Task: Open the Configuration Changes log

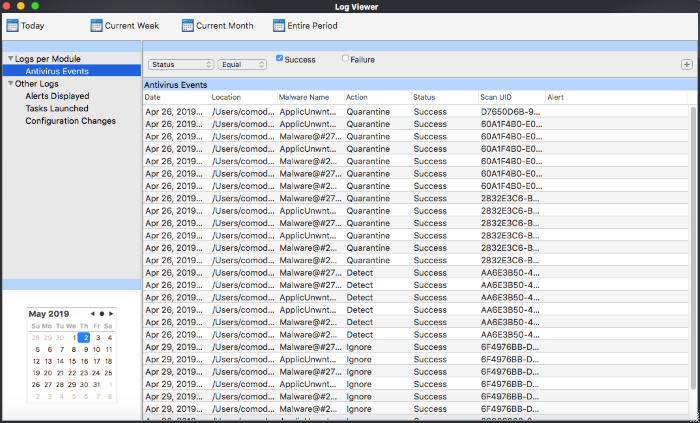Action: [x=71, y=121]
